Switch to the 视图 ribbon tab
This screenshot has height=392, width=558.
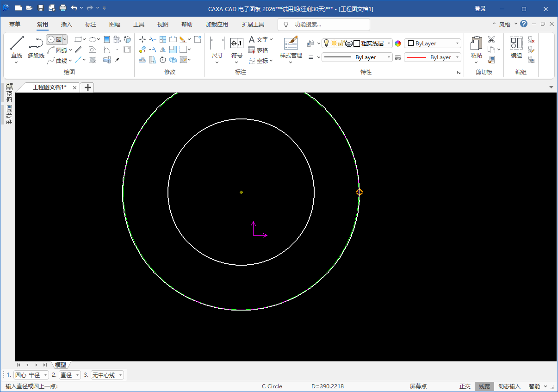[x=163, y=25]
